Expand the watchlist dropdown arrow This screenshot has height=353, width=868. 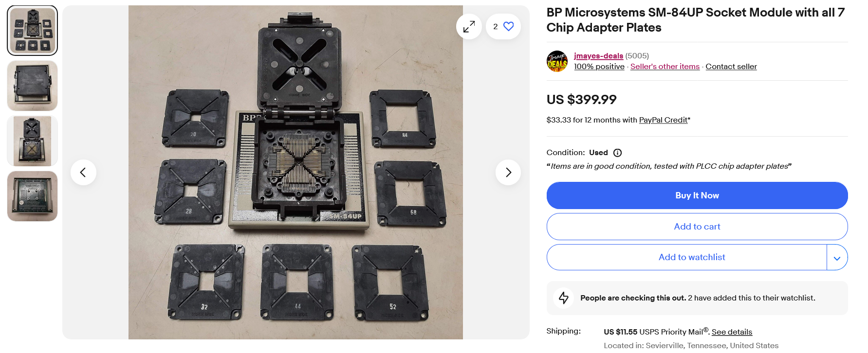(837, 258)
